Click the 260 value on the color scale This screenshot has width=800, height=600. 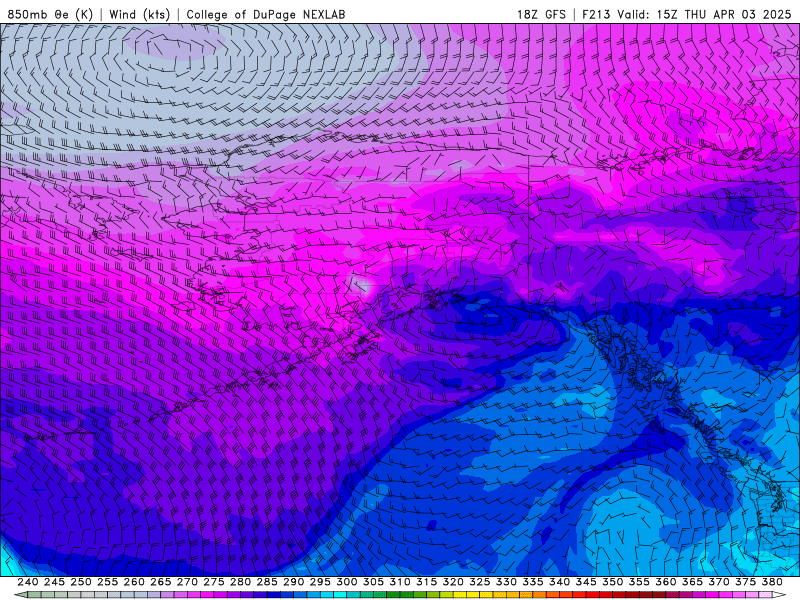[134, 582]
